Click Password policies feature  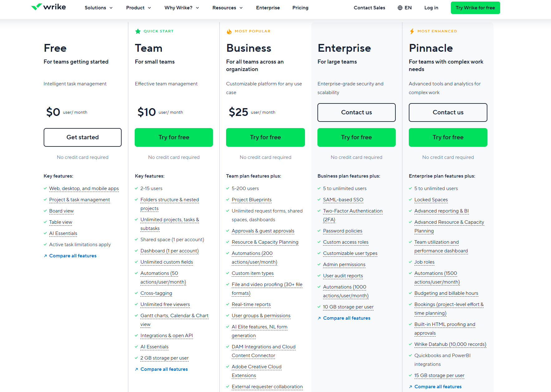coord(343,231)
